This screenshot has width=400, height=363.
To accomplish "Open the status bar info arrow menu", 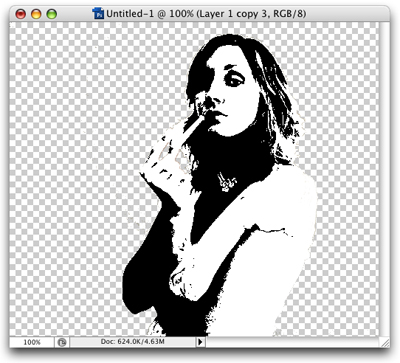I will tap(200, 342).
